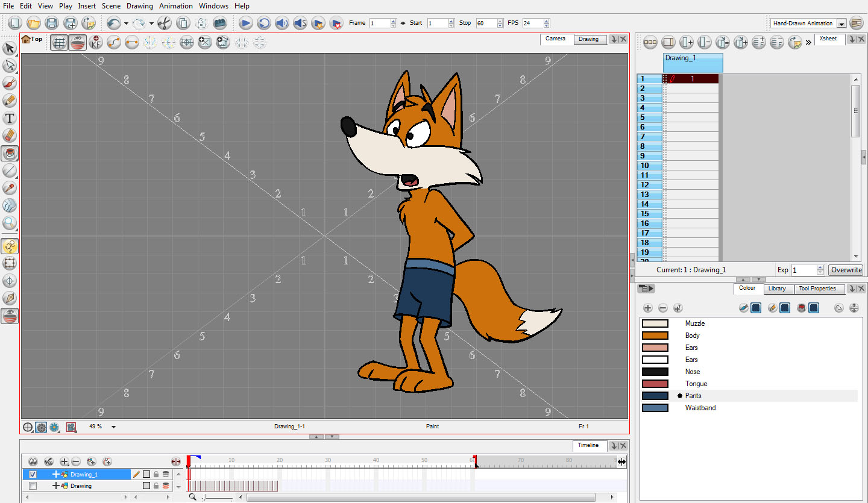Enable the Drawing layer checkbox

pos(33,486)
